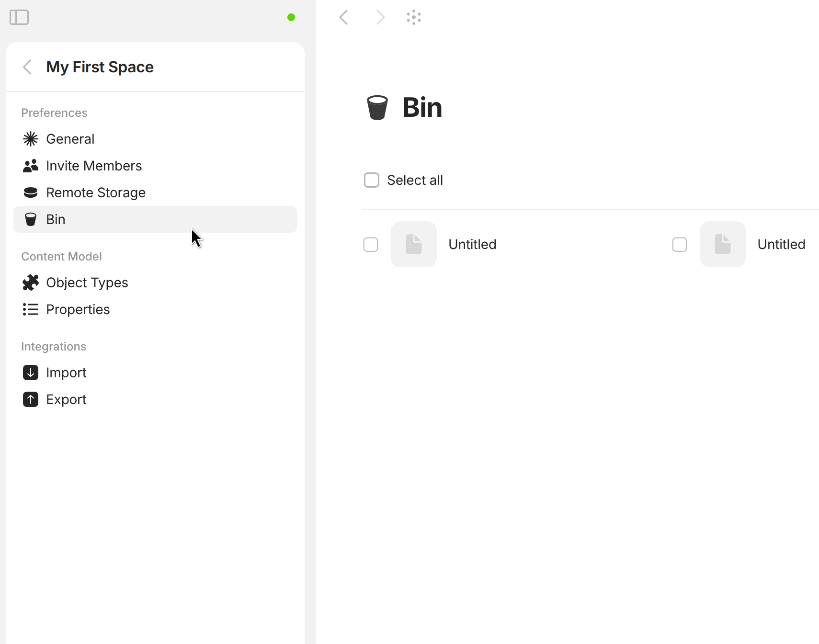819x644 pixels.
Task: Navigate forward with the right chevron
Action: click(x=380, y=17)
